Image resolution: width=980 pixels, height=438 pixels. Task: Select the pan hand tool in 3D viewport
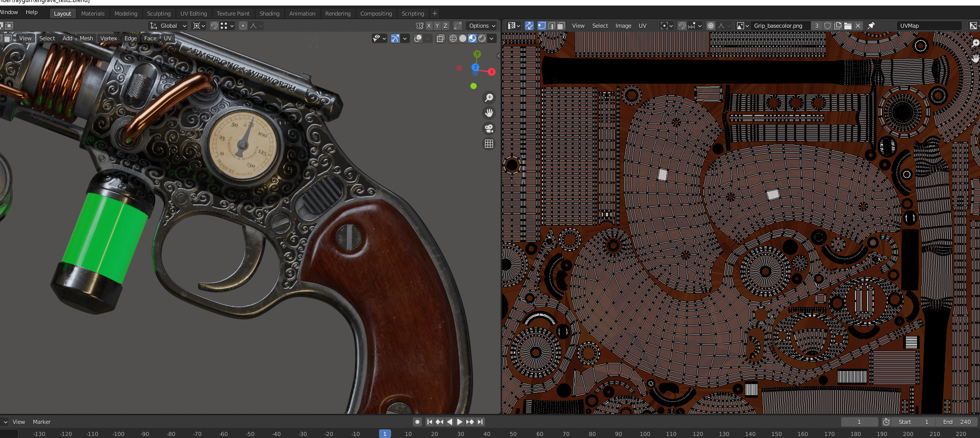[488, 113]
